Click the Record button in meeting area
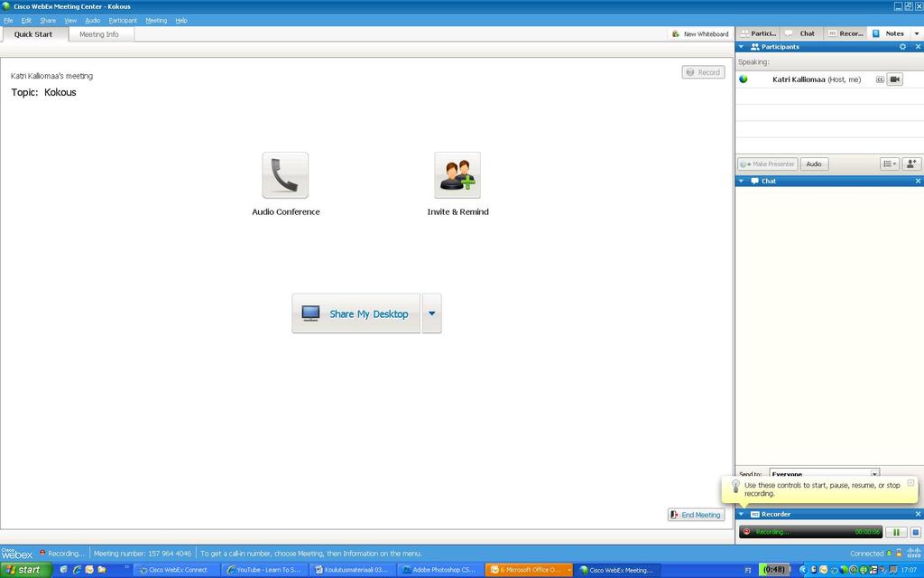 point(703,72)
